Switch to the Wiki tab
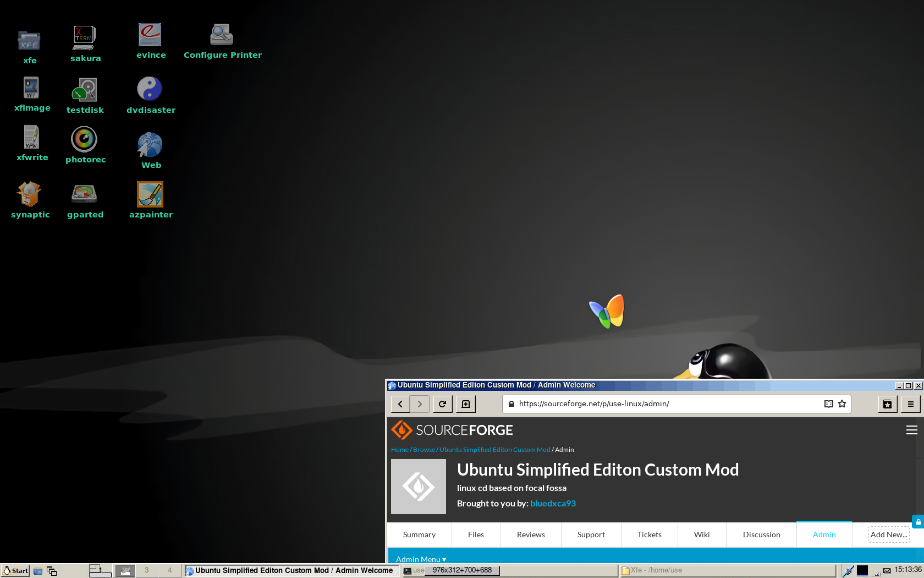Image resolution: width=924 pixels, height=578 pixels. coord(702,535)
